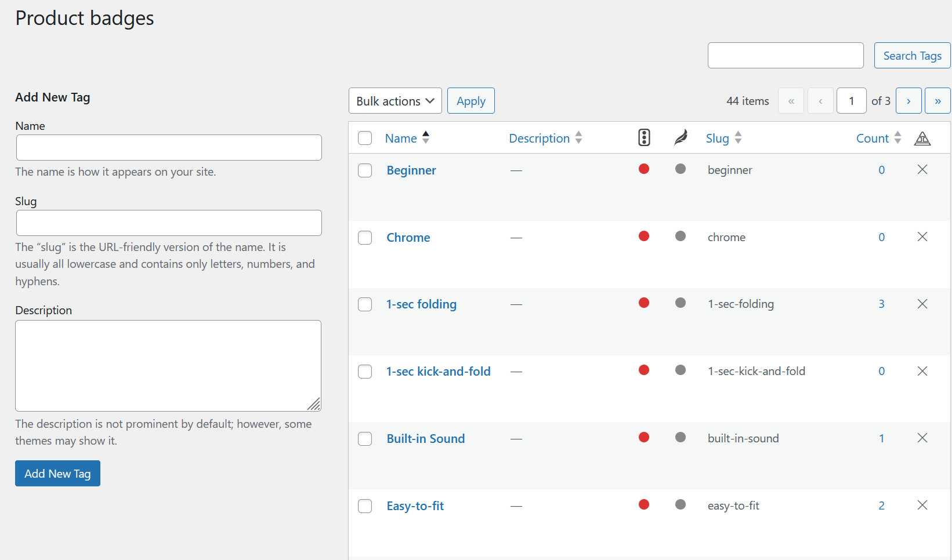Click the Search Tags button
Viewport: 952px width, 560px height.
pyautogui.click(x=913, y=56)
